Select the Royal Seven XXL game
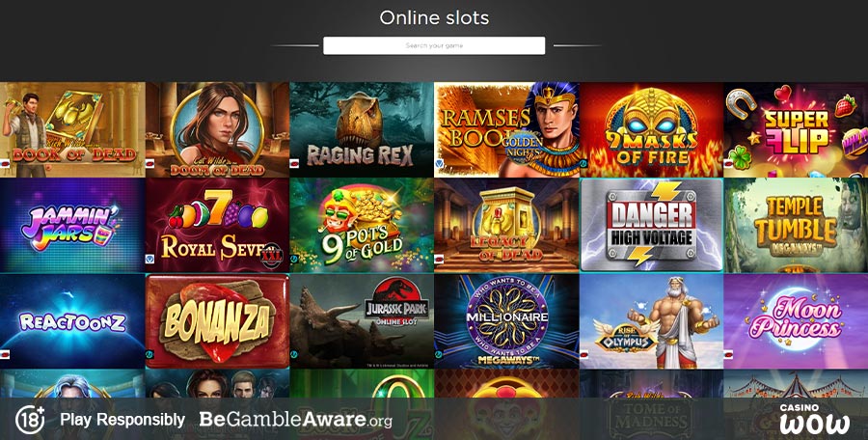This screenshot has width=868, height=440. click(217, 226)
